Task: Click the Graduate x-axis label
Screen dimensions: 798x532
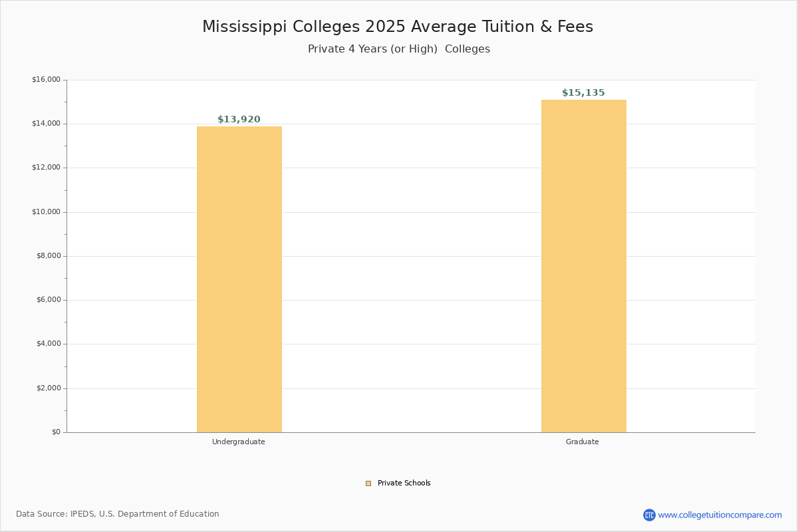Action: (583, 442)
